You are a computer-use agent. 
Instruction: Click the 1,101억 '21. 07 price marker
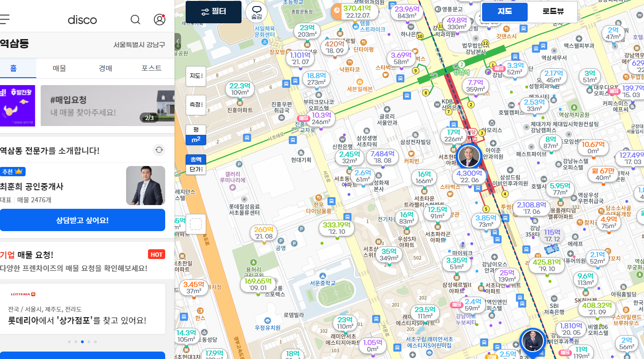click(x=300, y=58)
